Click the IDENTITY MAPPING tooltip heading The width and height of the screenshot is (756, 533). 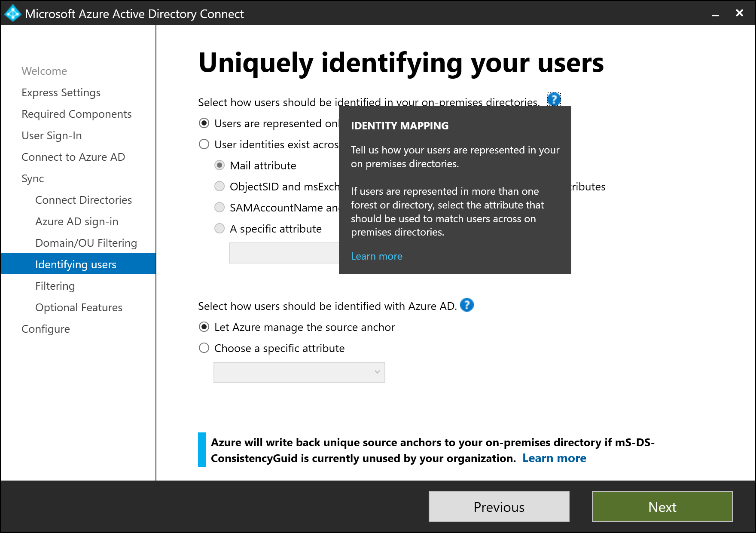coord(399,126)
